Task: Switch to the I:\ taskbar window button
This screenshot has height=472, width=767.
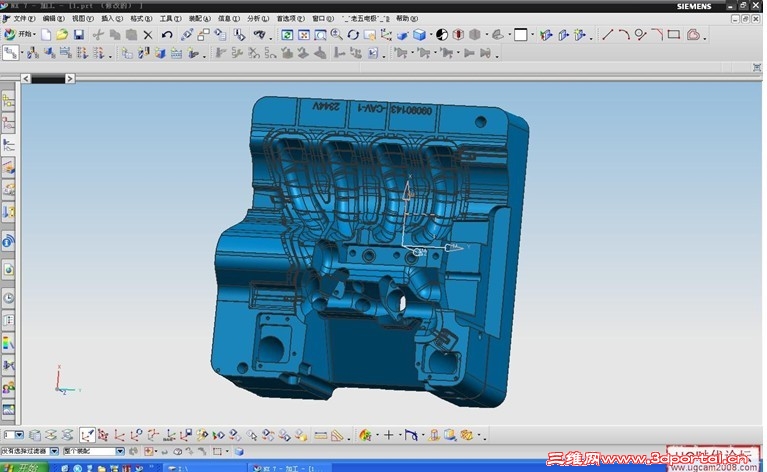Action: coord(203,468)
